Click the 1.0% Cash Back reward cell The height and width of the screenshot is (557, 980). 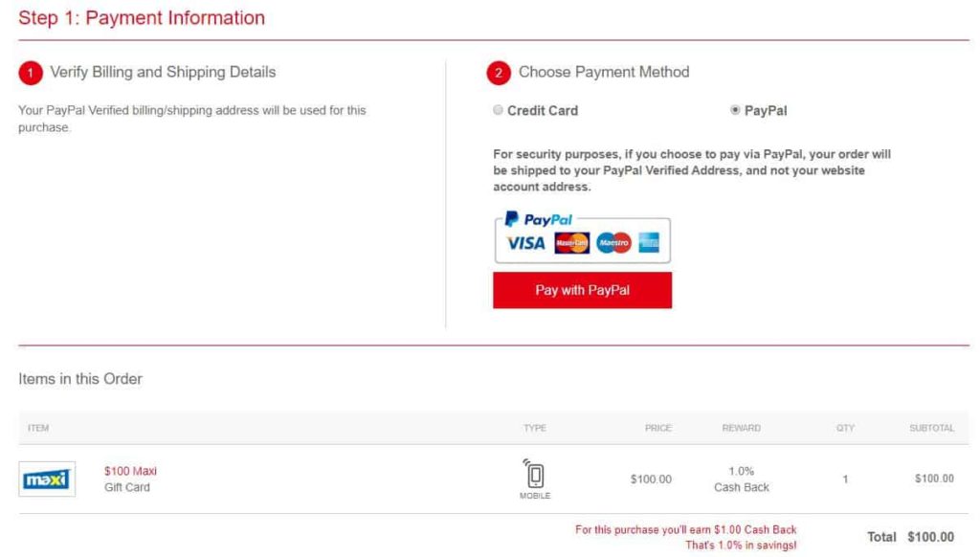point(741,479)
